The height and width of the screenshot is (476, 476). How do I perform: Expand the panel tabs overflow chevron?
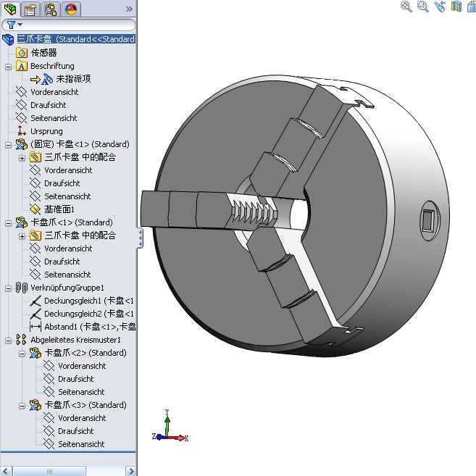point(129,9)
